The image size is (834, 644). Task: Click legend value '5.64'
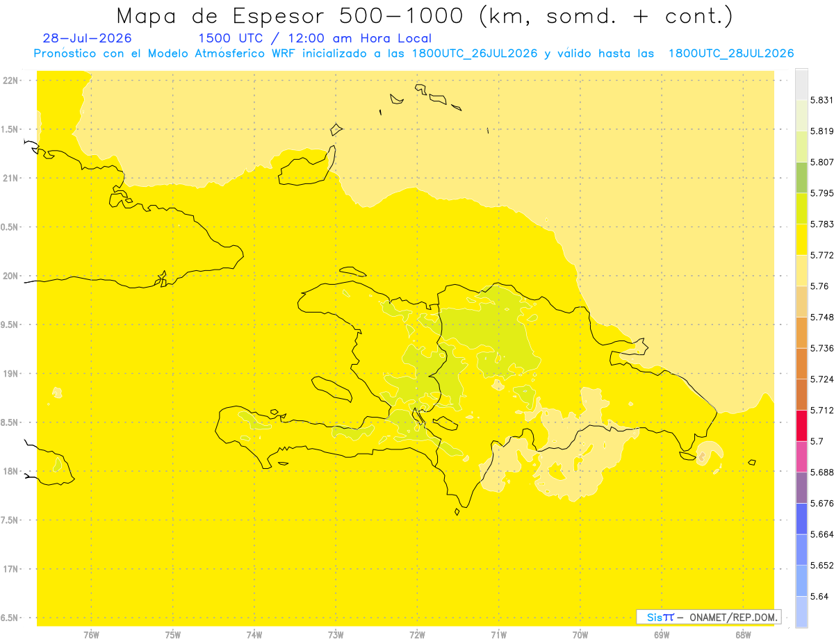[819, 596]
